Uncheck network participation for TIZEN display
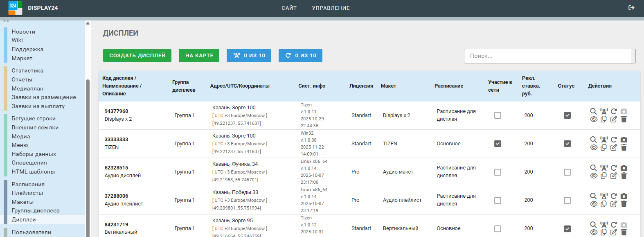Viewport: 644px width, 237px height. tap(498, 144)
